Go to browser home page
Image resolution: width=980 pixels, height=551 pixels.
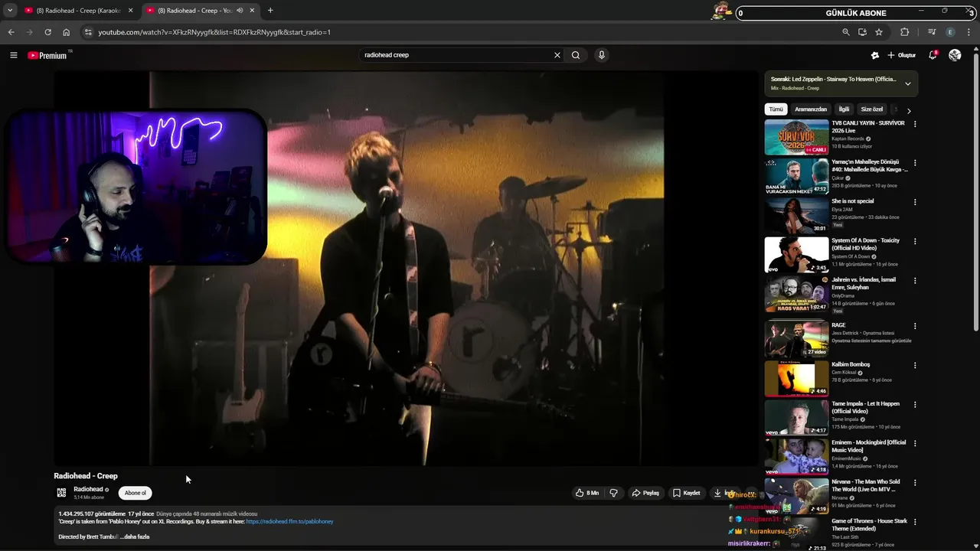click(x=67, y=32)
